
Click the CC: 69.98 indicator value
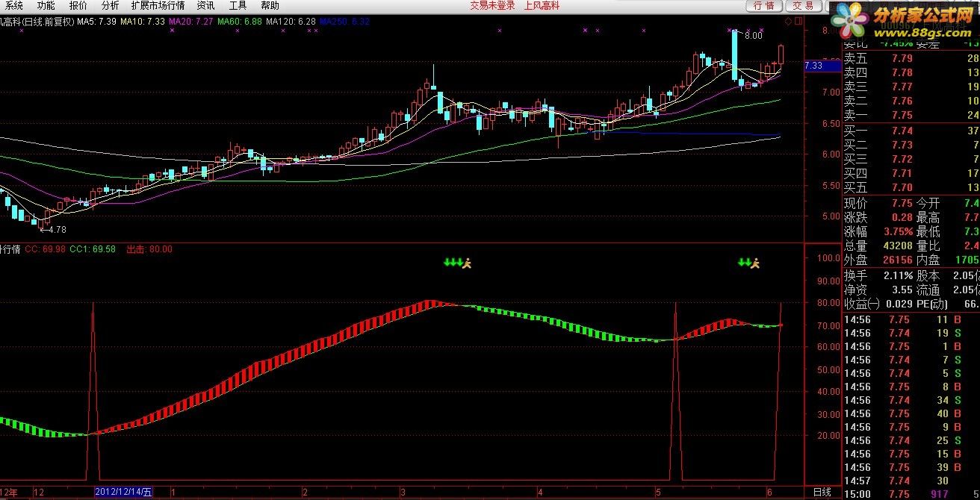click(x=45, y=249)
